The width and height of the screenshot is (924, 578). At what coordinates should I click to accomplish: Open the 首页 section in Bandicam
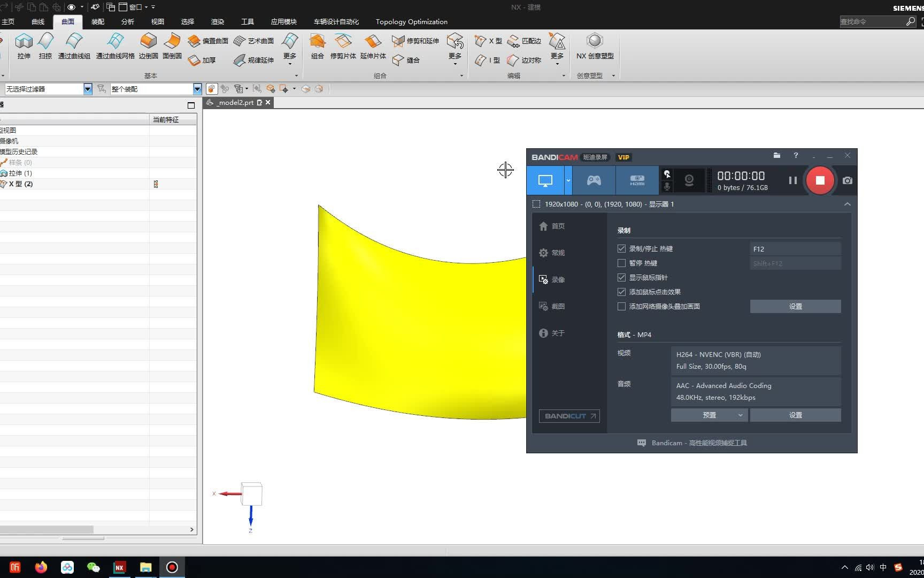(x=552, y=226)
